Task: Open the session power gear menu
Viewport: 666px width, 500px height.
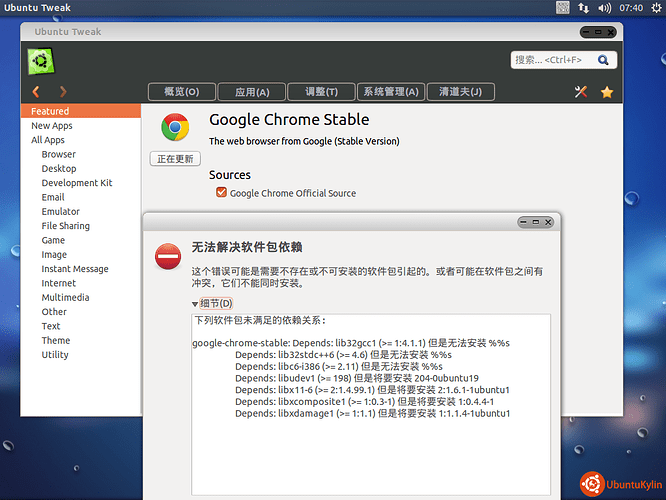Action: tap(656, 8)
